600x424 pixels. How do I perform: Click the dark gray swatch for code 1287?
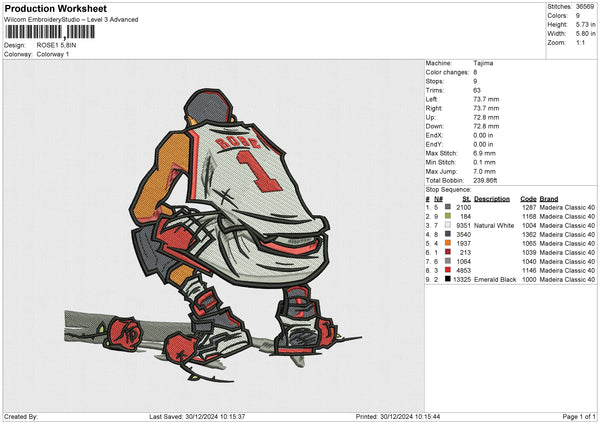[448, 207]
